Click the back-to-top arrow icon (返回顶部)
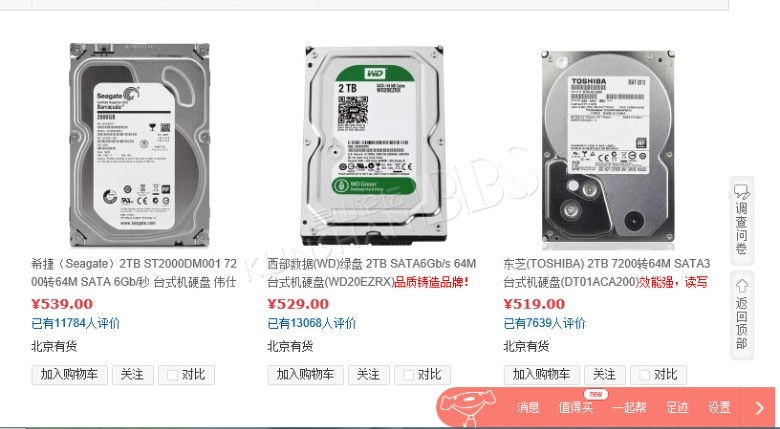This screenshot has width=780, height=429. coord(742,286)
